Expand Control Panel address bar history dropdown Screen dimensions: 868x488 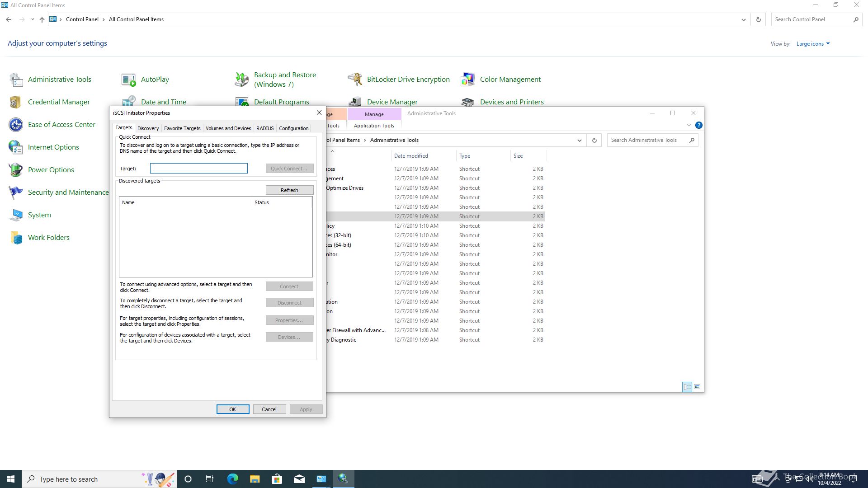click(x=743, y=19)
